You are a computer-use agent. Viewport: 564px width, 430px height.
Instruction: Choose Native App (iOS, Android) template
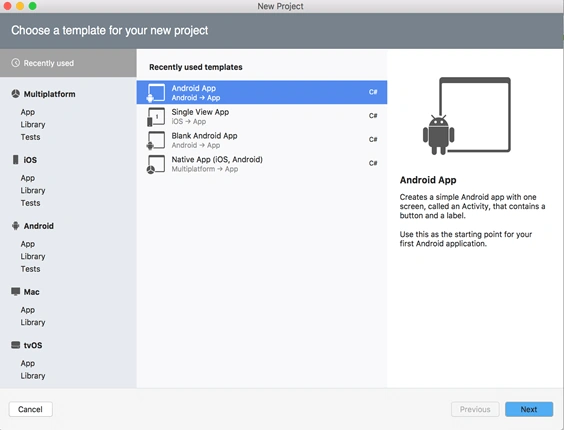click(262, 164)
